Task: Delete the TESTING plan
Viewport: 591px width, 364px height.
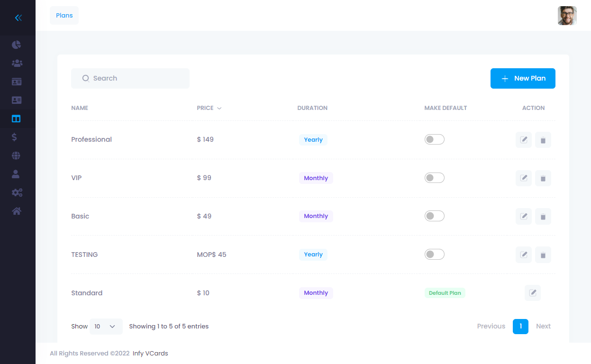Action: click(543, 255)
